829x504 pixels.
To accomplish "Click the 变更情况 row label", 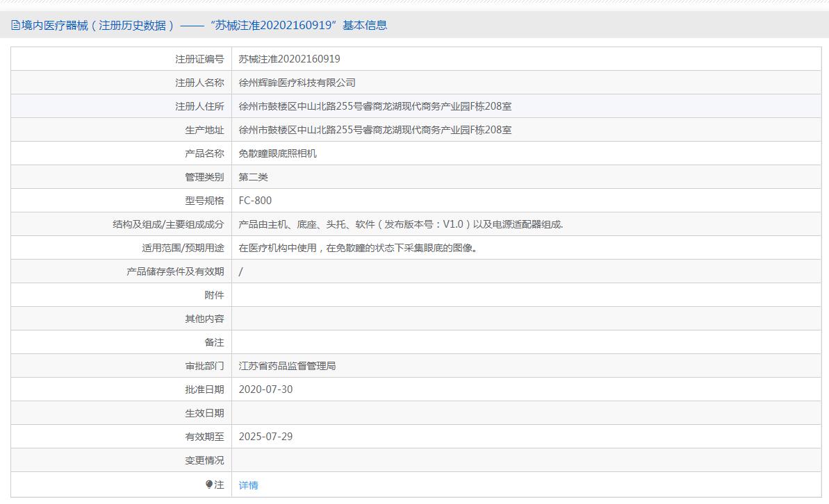I will pos(204,460).
